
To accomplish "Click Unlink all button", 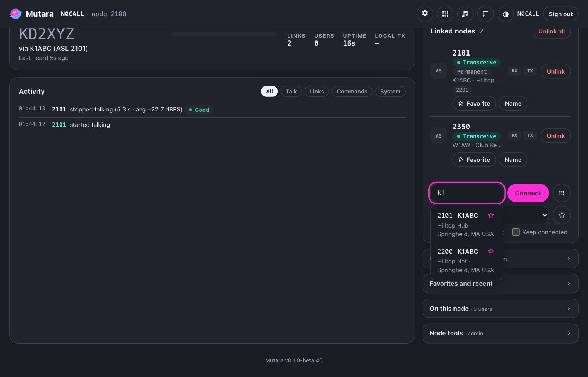I will (x=552, y=32).
